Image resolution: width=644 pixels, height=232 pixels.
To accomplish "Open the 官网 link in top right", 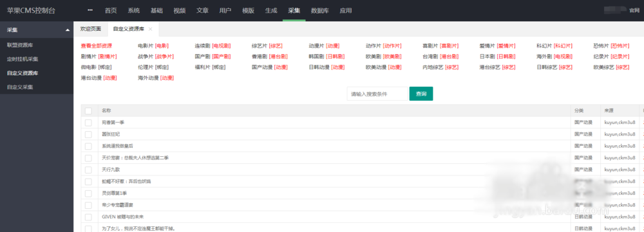I will point(634,10).
